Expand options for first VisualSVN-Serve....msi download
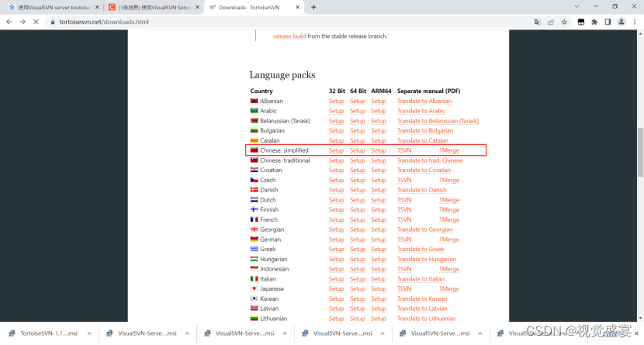The height and width of the screenshot is (345, 644). (x=187, y=333)
